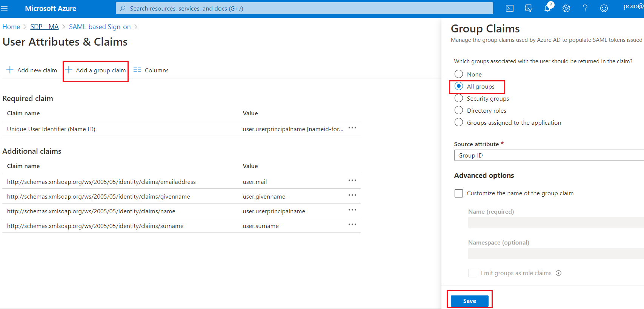This screenshot has width=644, height=309.
Task: Navigate to the SDP - MA breadcrumb link
Action: 45,27
